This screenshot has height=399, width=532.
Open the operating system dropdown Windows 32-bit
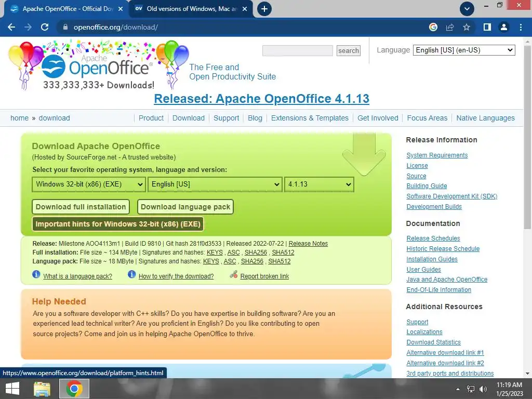pyautogui.click(x=89, y=184)
